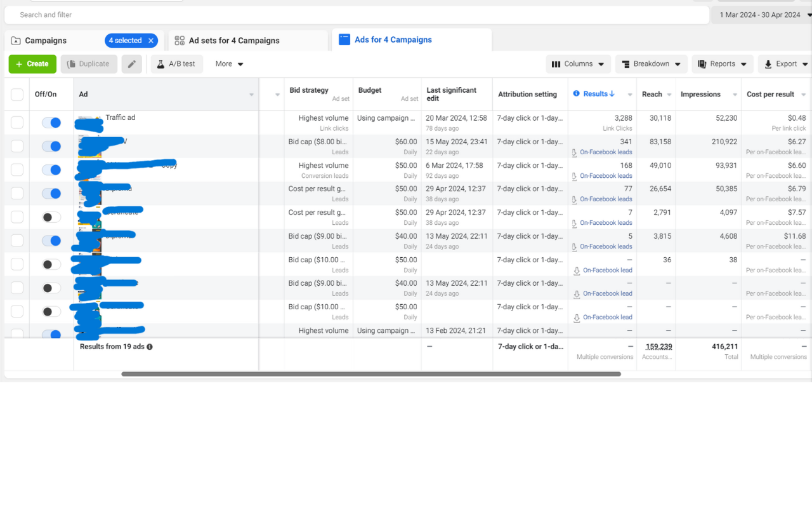Click the info icon next to Results from 19 ads

(150, 347)
